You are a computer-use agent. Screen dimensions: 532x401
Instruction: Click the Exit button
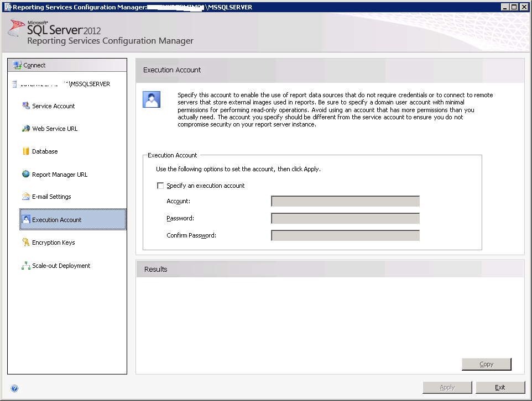tap(499, 387)
